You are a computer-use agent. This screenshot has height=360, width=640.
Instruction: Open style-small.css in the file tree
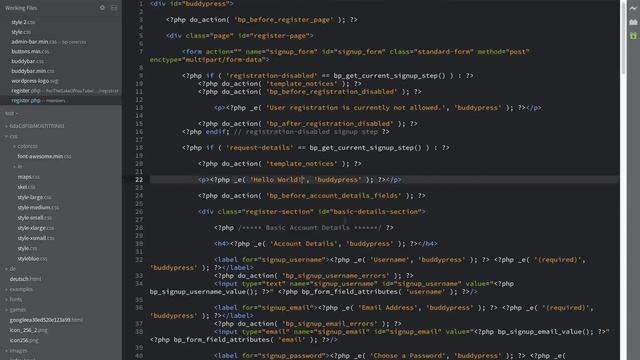point(34,218)
